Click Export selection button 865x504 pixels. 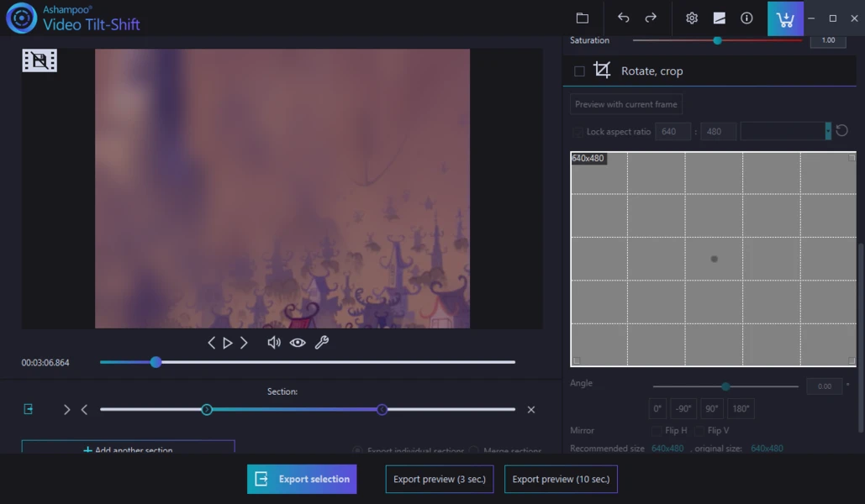point(302,479)
